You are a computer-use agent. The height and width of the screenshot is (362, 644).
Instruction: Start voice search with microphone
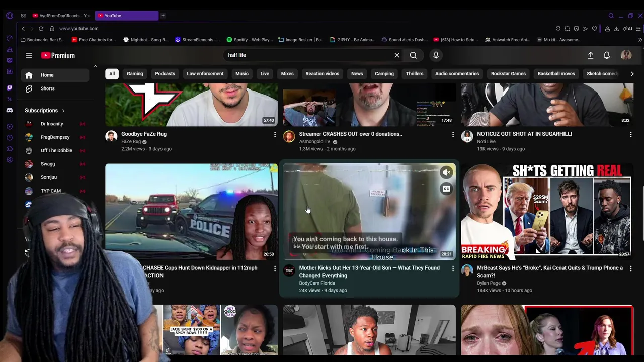click(436, 55)
